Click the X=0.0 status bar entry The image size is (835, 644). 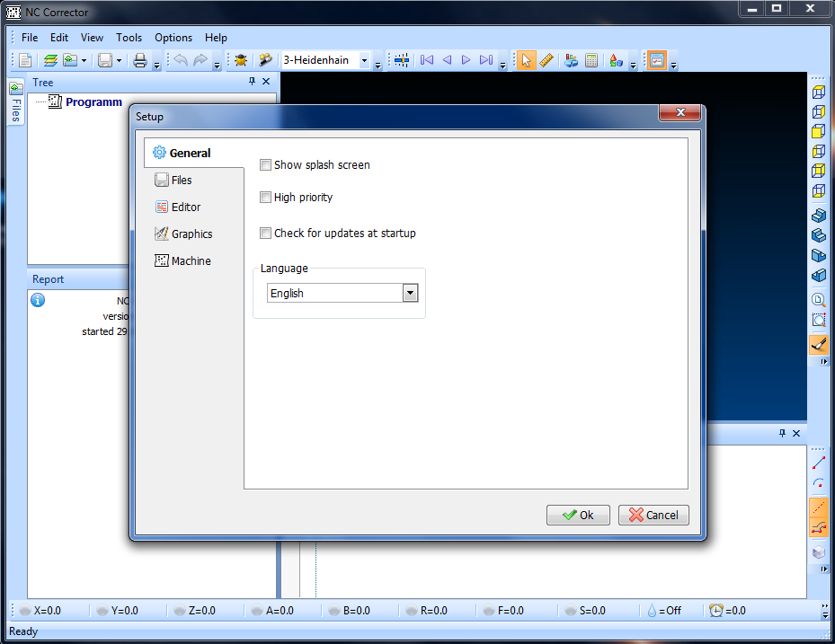(x=40, y=611)
